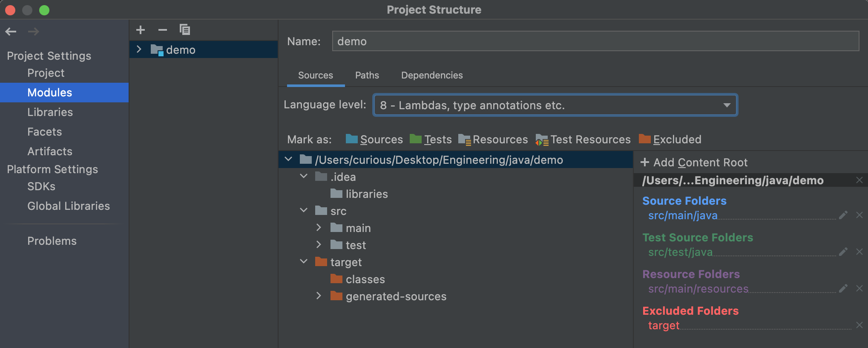Switch to the Dependencies tab
This screenshot has width=868, height=348.
pos(432,75)
